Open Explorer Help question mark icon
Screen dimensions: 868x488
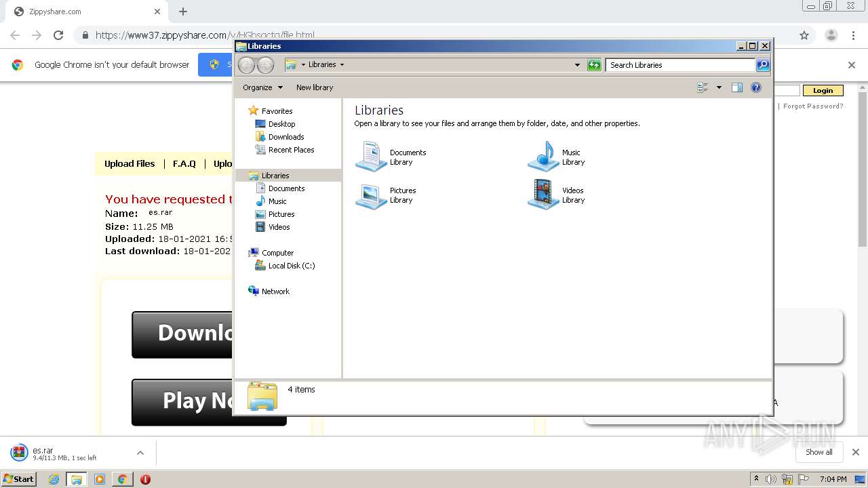(x=756, y=87)
